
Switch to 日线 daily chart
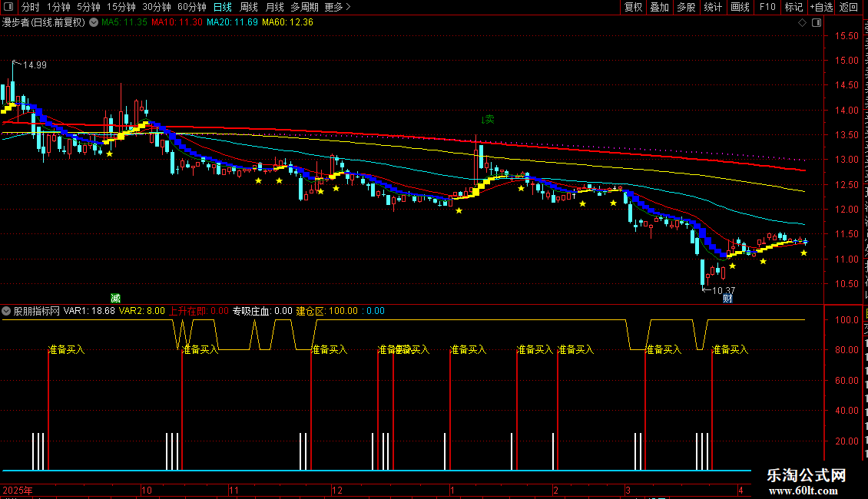click(223, 7)
